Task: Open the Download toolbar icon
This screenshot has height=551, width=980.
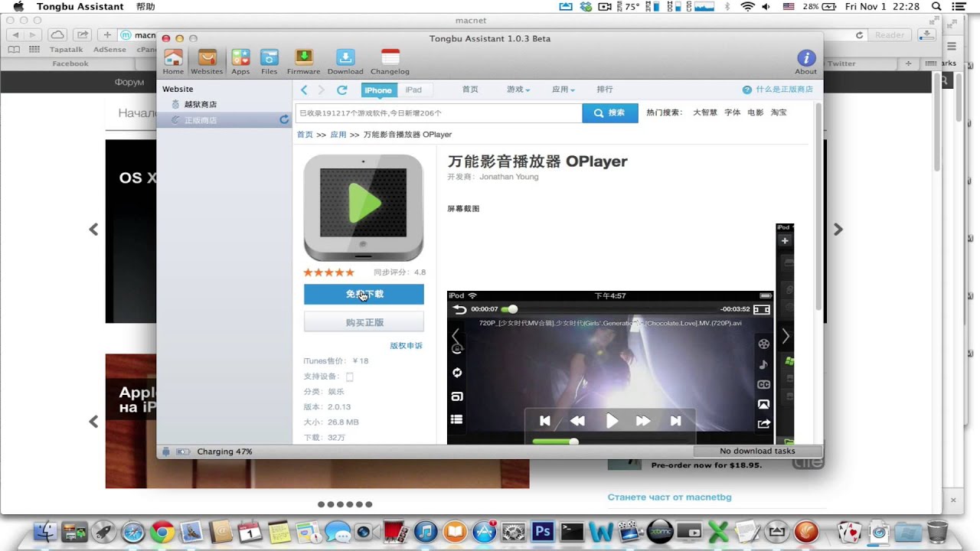Action: [345, 61]
